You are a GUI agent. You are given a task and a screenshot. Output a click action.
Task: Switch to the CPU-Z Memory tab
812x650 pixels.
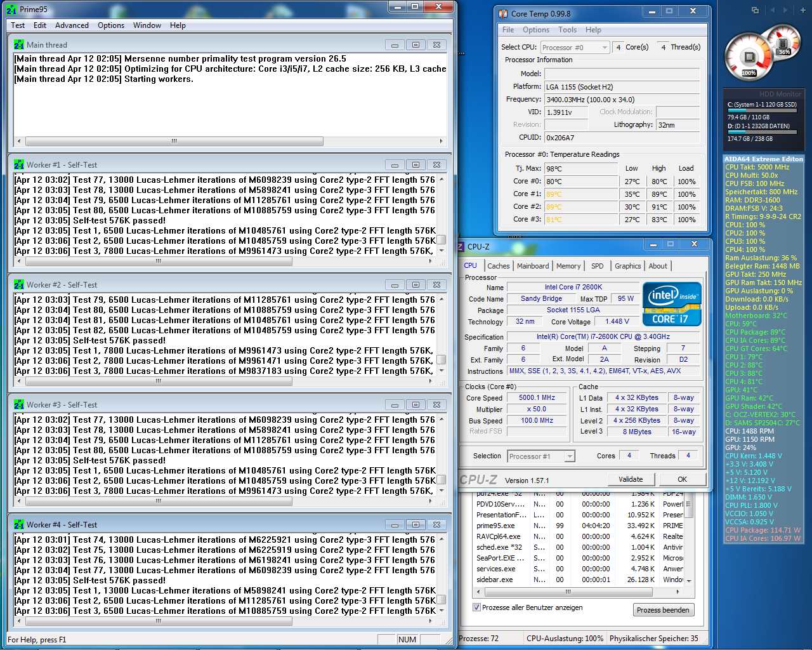(x=568, y=266)
